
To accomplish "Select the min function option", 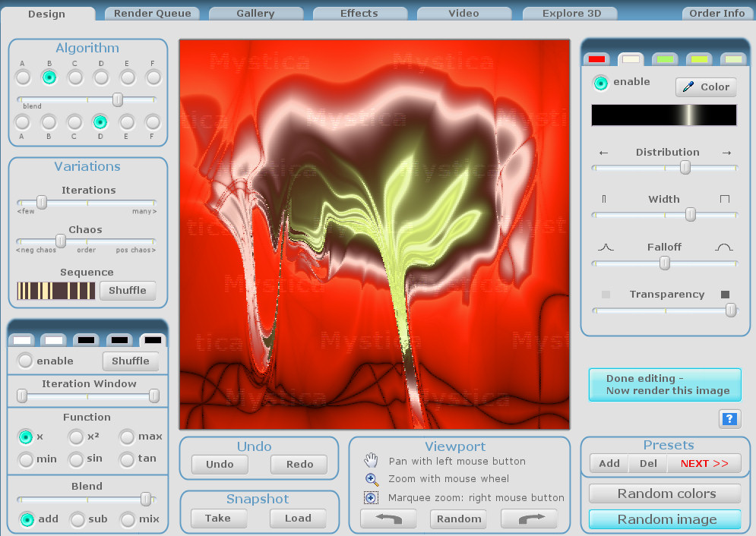I will (26, 459).
